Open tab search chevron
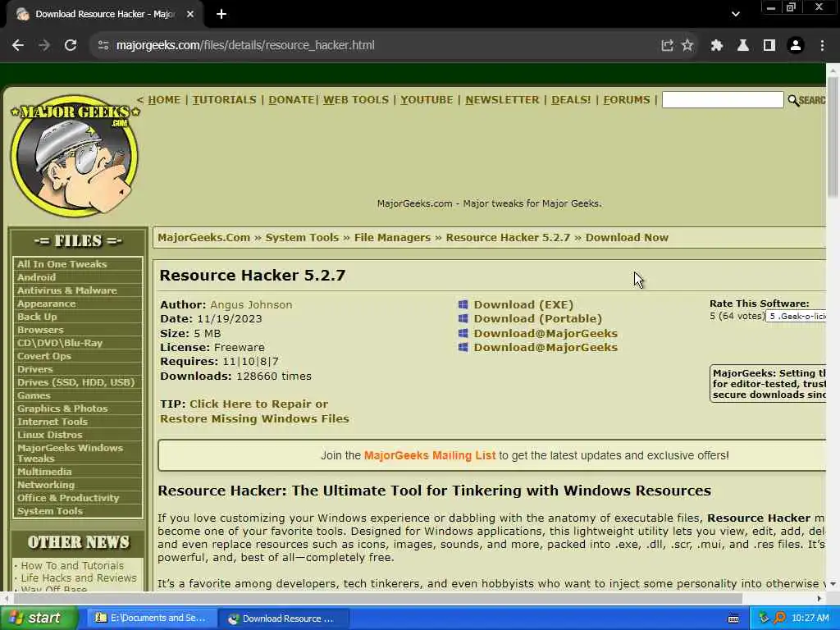840x630 pixels. tap(736, 15)
